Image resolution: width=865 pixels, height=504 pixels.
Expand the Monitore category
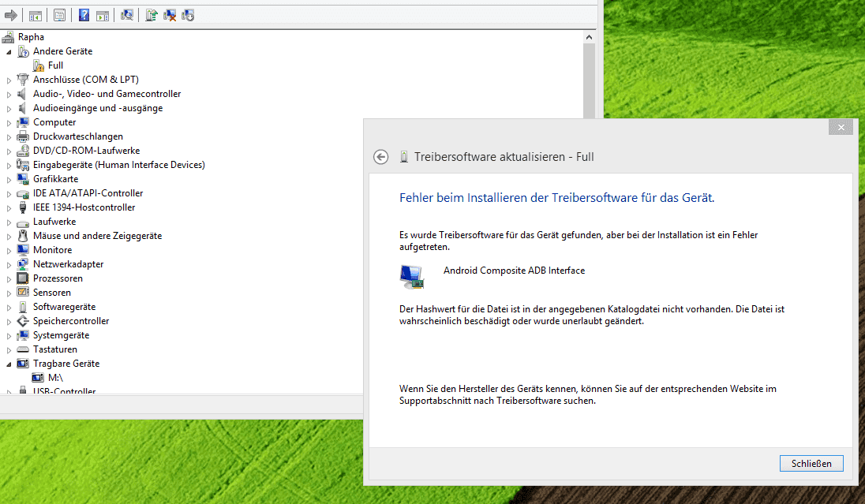[9, 251]
